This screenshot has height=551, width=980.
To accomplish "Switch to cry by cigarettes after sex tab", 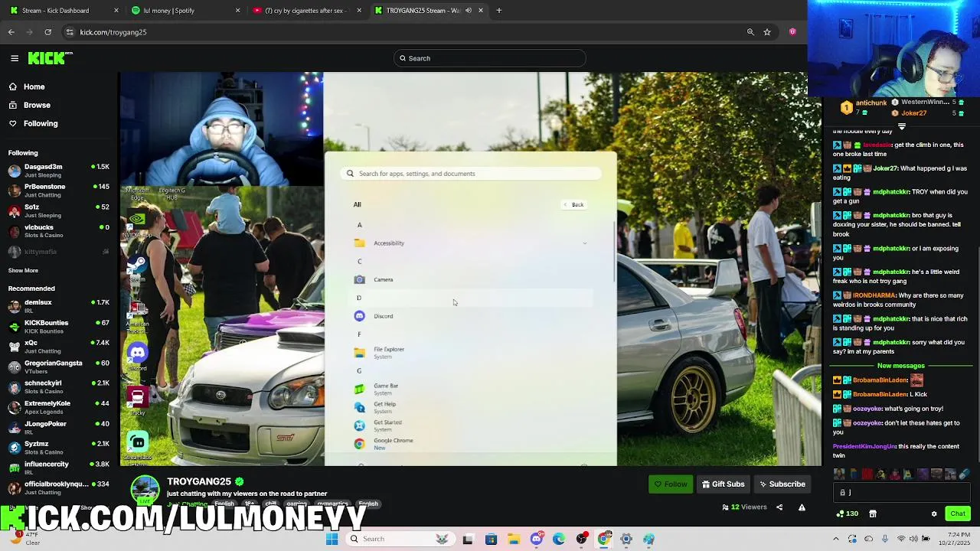I will [x=306, y=11].
